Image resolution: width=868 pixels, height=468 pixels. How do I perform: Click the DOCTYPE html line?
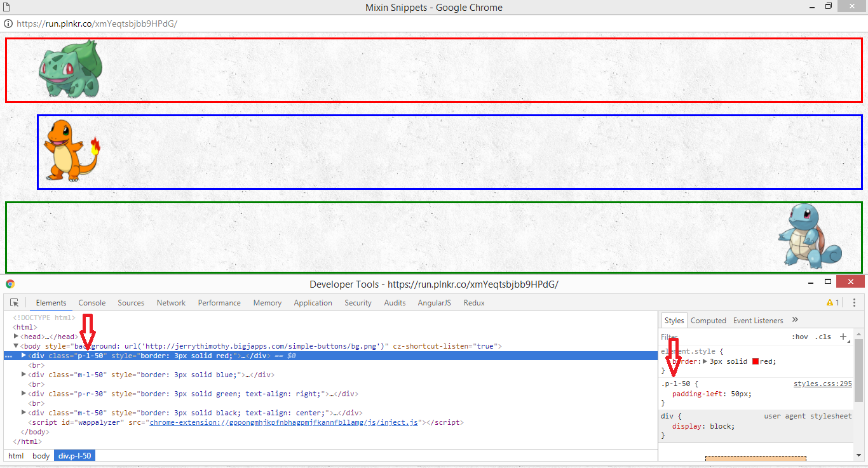coord(44,318)
